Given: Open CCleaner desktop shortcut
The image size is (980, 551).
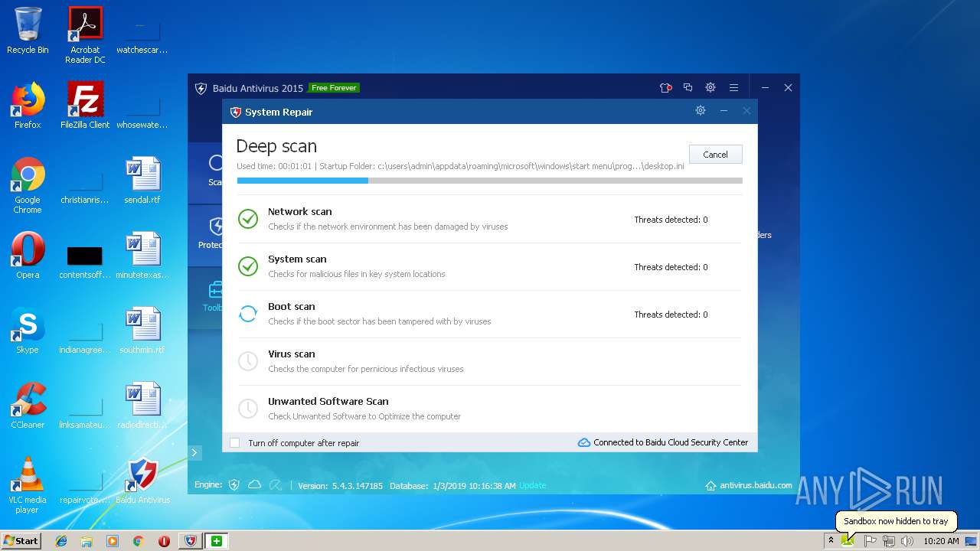Looking at the screenshot, I should click(28, 406).
